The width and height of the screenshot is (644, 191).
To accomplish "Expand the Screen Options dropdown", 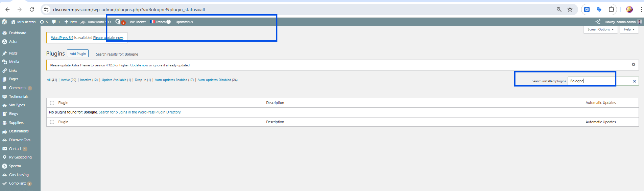I will pyautogui.click(x=600, y=29).
